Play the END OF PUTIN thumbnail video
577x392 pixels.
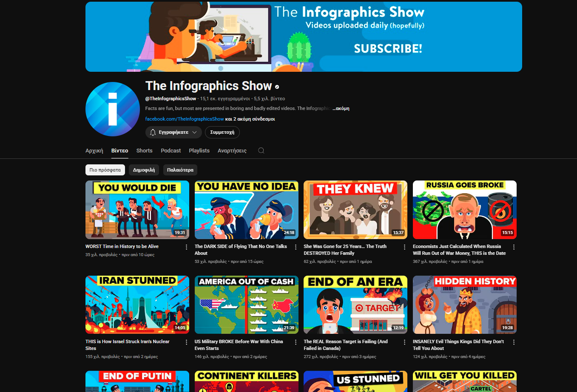pos(137,381)
